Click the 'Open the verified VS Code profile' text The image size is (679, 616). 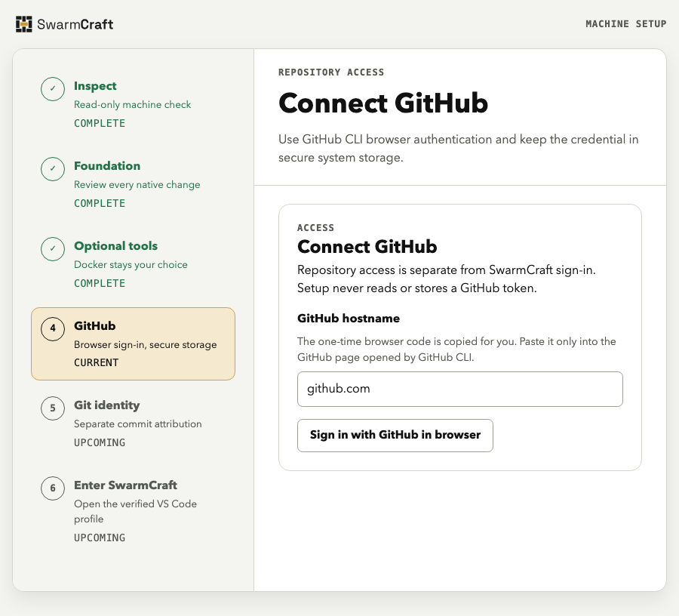(x=136, y=512)
